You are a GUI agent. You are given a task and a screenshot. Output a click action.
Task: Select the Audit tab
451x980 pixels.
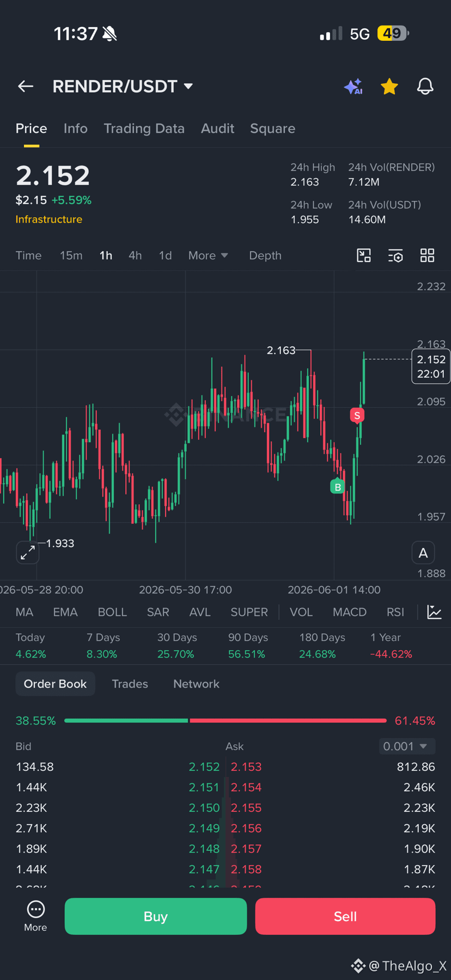coord(217,128)
